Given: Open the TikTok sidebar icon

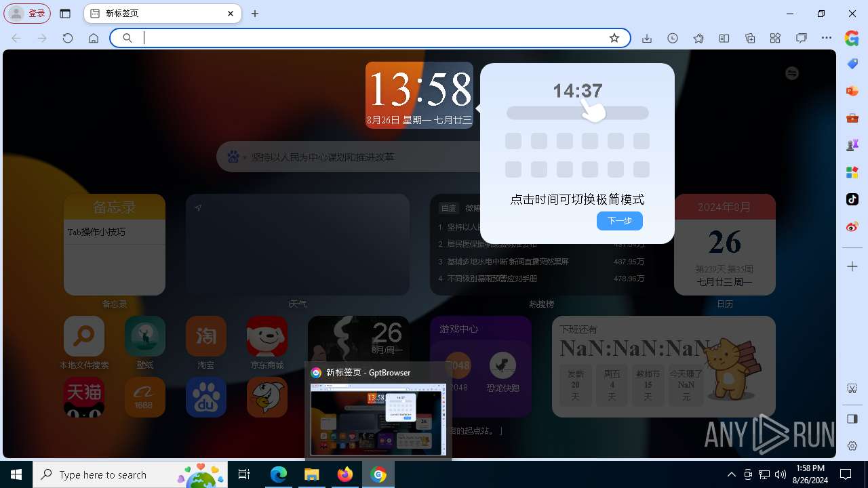Looking at the screenshot, I should 852,199.
